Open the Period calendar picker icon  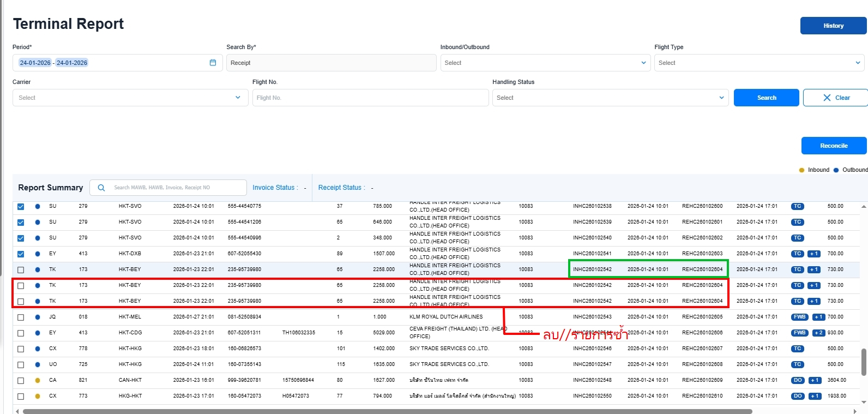(213, 63)
